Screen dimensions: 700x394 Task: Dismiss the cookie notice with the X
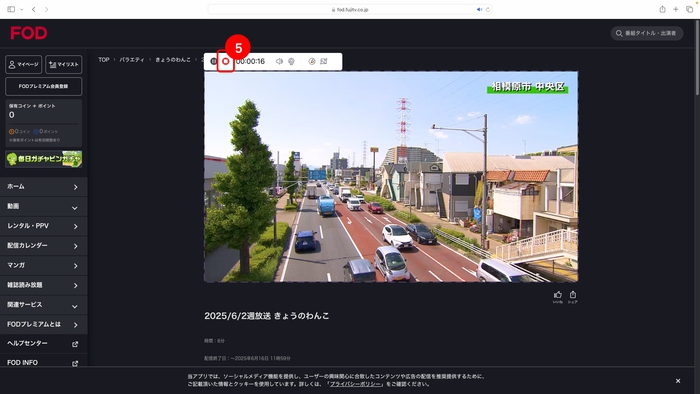point(678,381)
